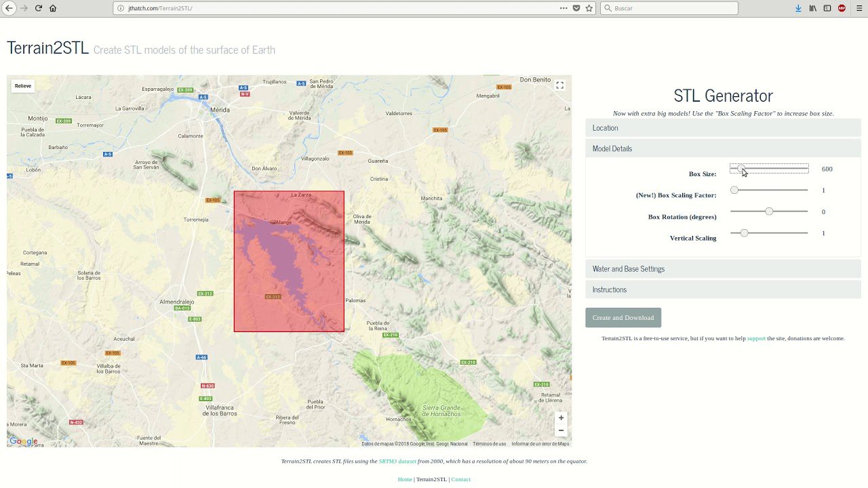
Task: Open the map Términos de uso link
Action: click(490, 444)
